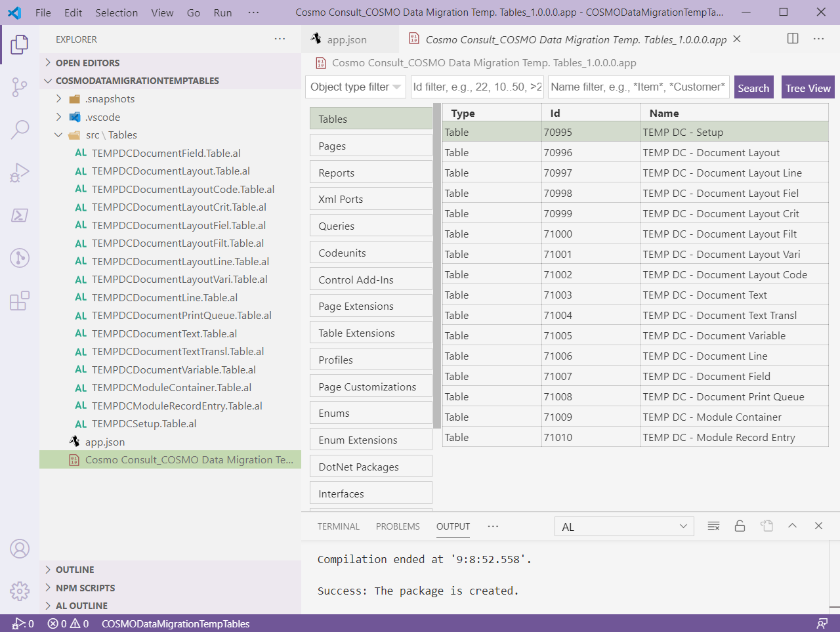Toggle output scroll lock icon
The height and width of the screenshot is (632, 840).
coord(740,526)
